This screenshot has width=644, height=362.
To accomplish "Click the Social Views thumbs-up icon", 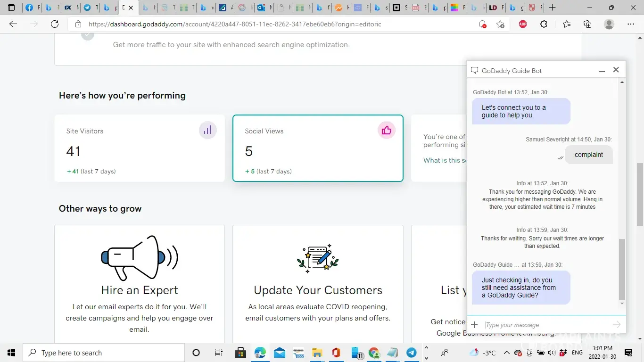I will 386,131.
